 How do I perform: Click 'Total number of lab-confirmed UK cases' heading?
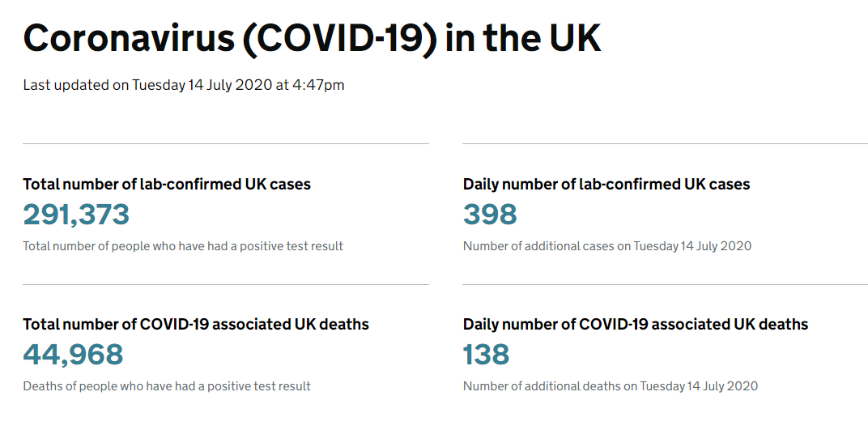[x=167, y=185]
